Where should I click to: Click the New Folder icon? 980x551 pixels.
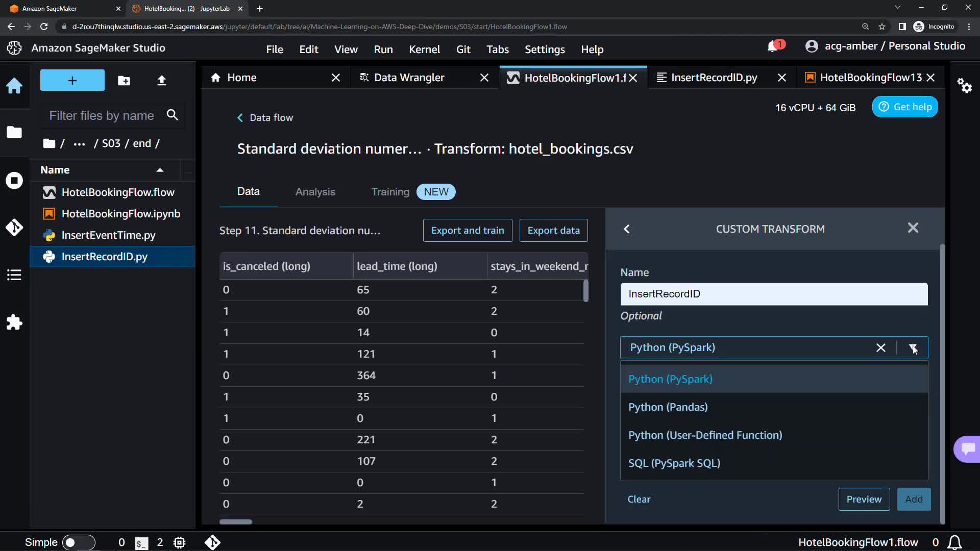click(x=124, y=81)
